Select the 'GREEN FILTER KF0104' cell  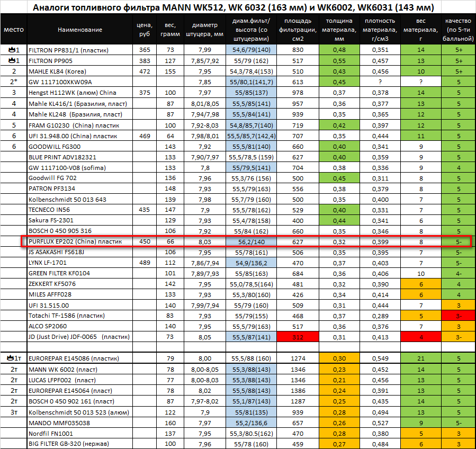pyautogui.click(x=80, y=273)
